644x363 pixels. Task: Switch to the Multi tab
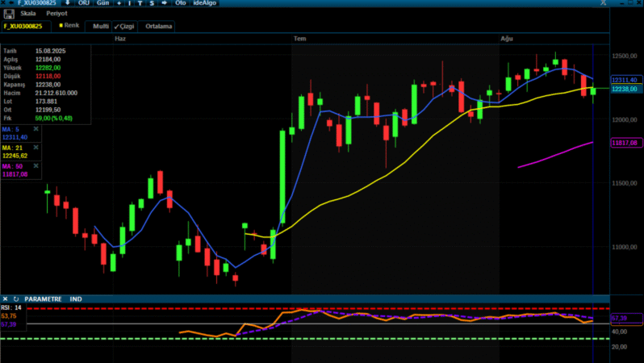(x=100, y=27)
